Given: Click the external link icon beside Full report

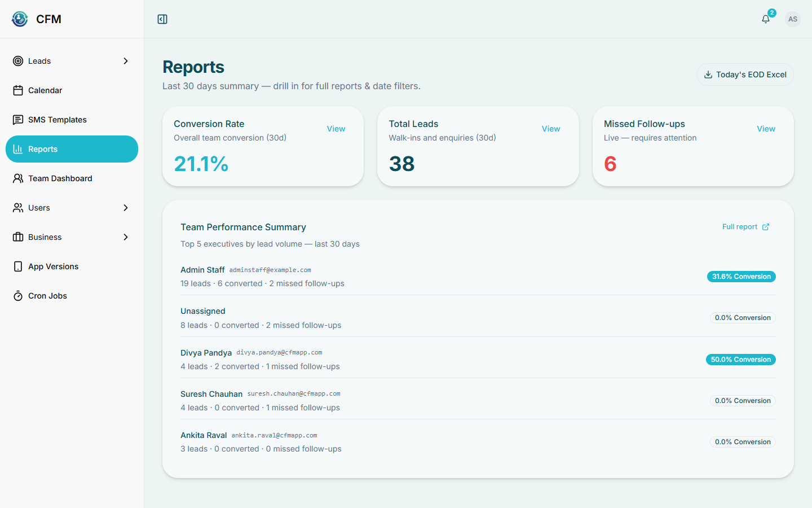Looking at the screenshot, I should 766,227.
